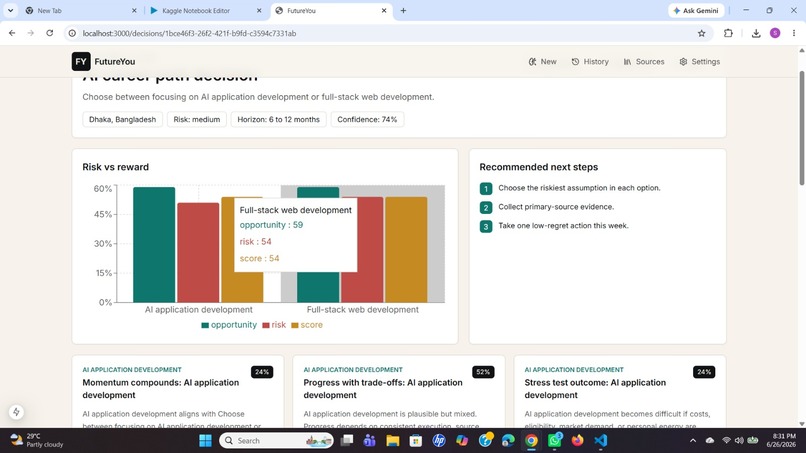
Task: Click Full-stack web development score bar
Action: [406, 249]
